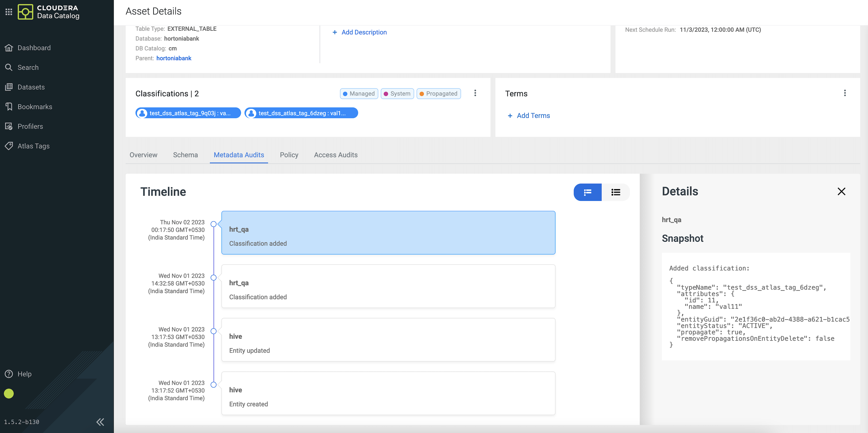Open the Atlas Tags page
The height and width of the screenshot is (433, 868).
tap(33, 146)
